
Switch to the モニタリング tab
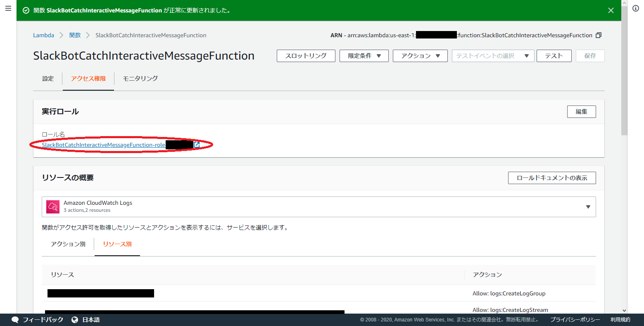pyautogui.click(x=140, y=79)
